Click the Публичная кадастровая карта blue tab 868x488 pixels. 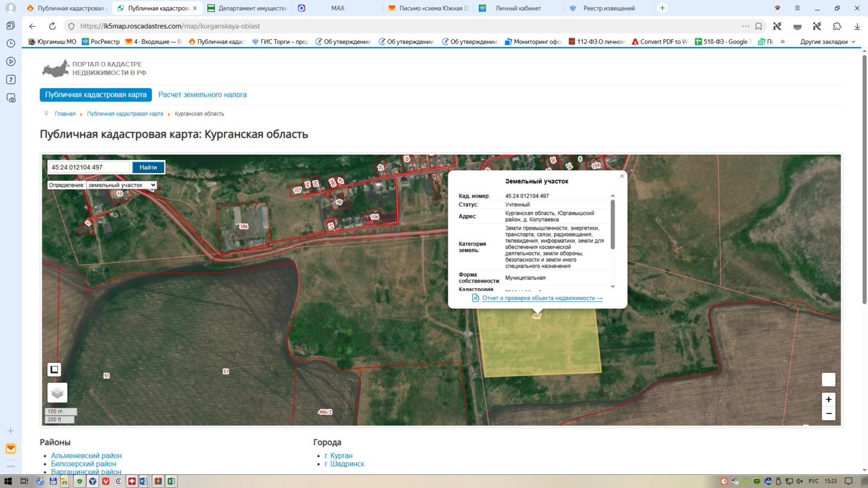[96, 95]
